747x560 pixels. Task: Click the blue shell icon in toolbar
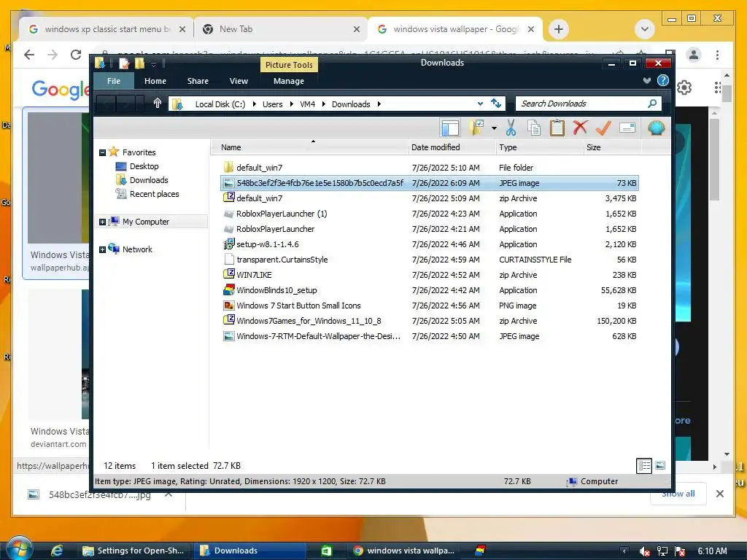(x=656, y=128)
